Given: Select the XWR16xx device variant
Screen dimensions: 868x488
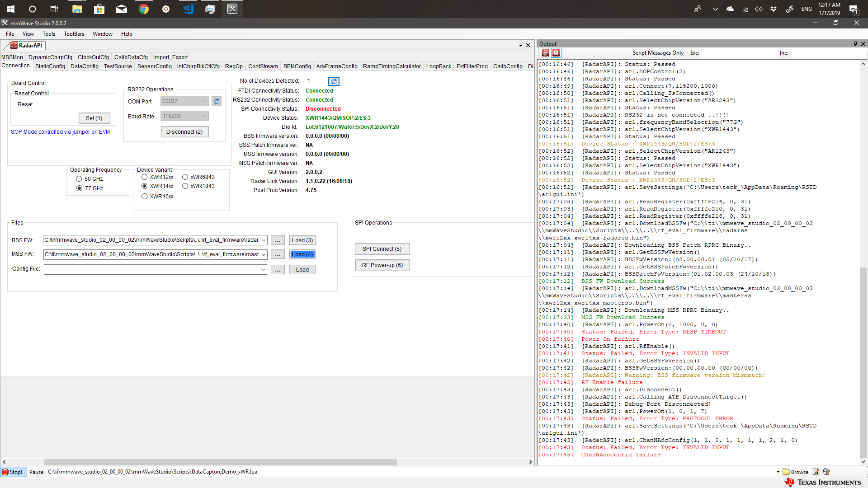Looking at the screenshot, I should [145, 197].
